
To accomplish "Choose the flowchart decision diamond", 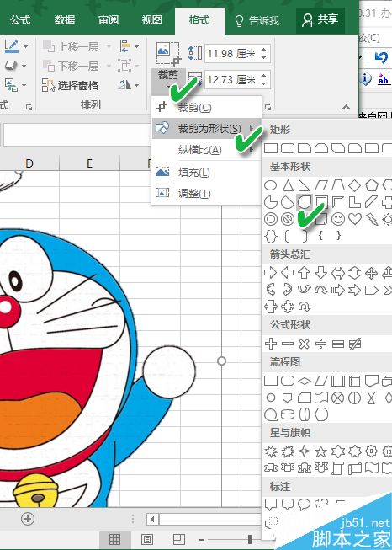I will (304, 381).
